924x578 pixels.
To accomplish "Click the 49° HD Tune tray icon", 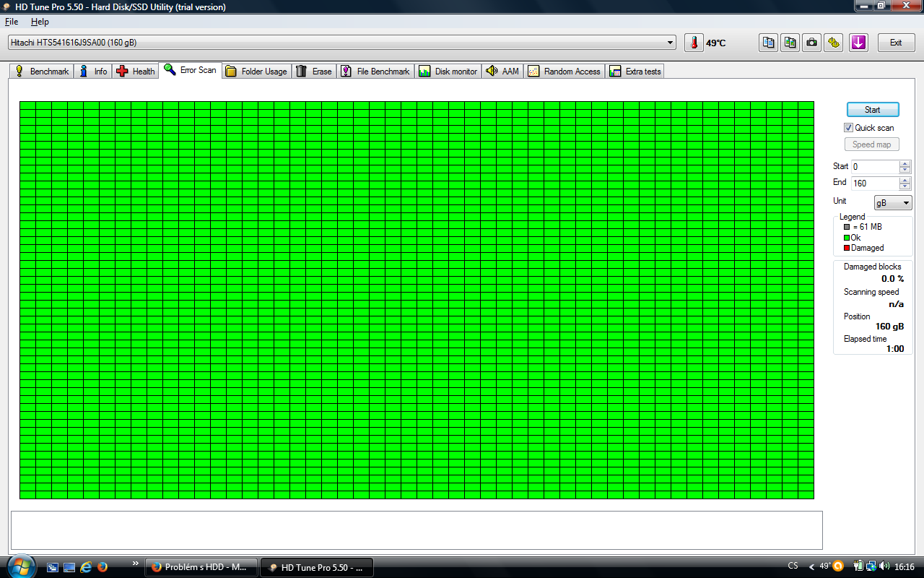I will [825, 566].
